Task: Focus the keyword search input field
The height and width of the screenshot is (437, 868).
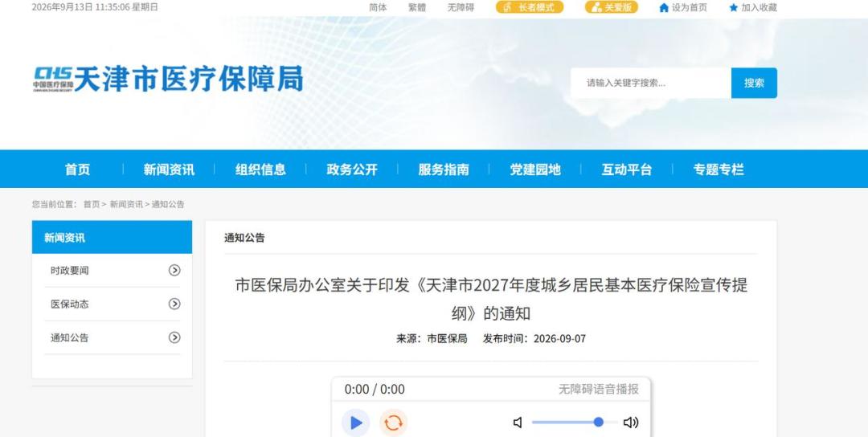Action: point(651,83)
